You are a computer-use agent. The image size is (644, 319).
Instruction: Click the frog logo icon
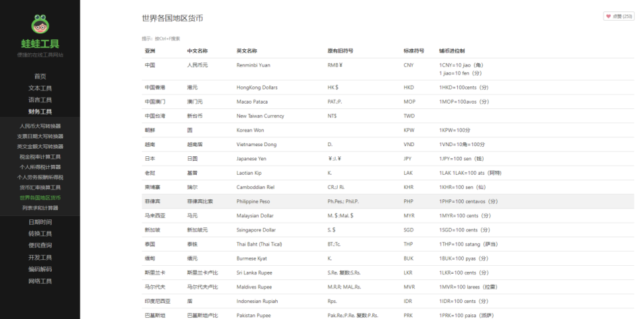pyautogui.click(x=41, y=24)
